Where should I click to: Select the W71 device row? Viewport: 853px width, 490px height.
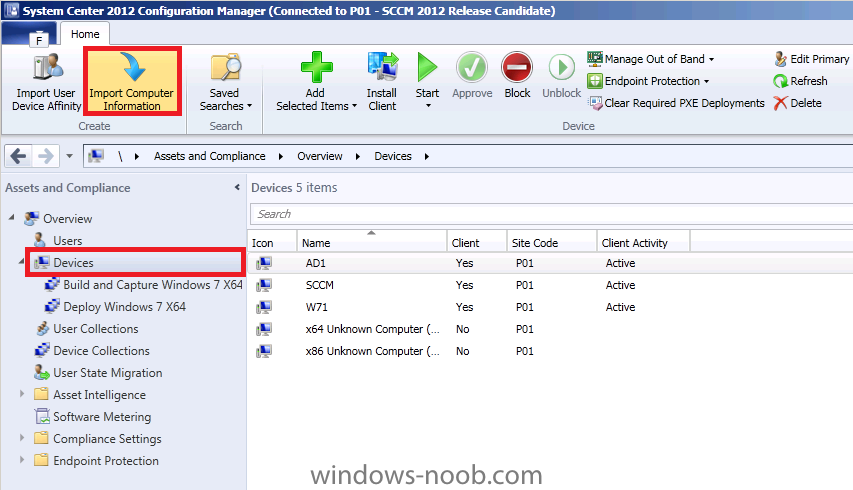click(551, 307)
